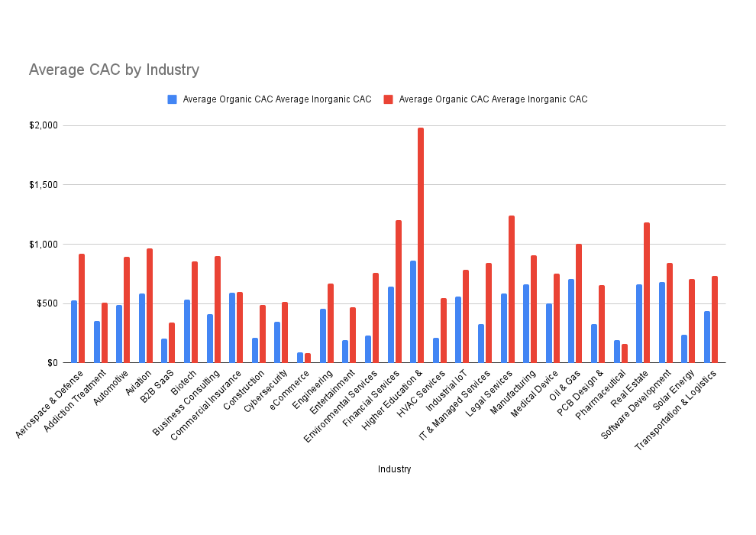Click the 'PCB Design &' axis label
Screen dimensions: 756x535
point(580,393)
